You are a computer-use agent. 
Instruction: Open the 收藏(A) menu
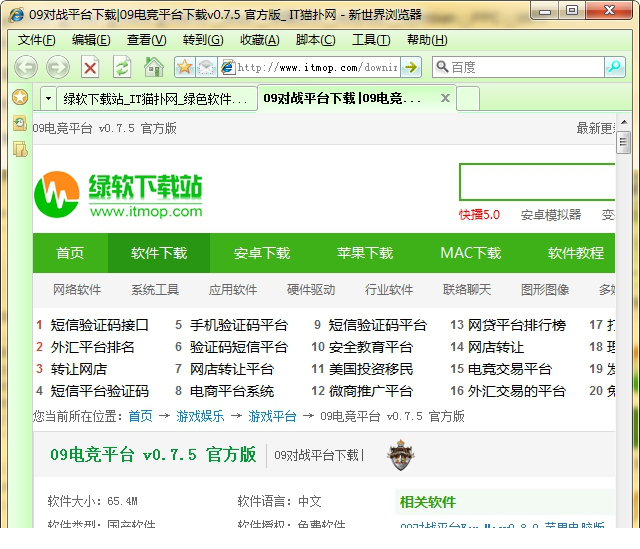[260, 40]
